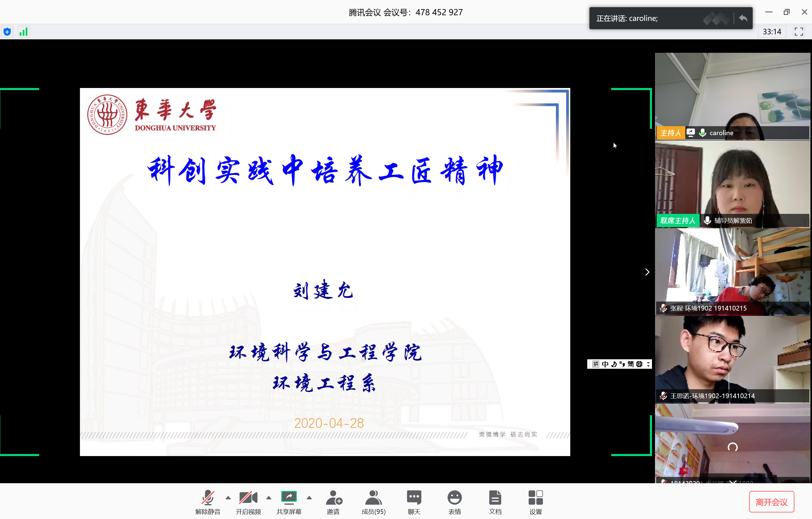
Task: Toggle fullscreen mode icon
Action: [x=799, y=32]
